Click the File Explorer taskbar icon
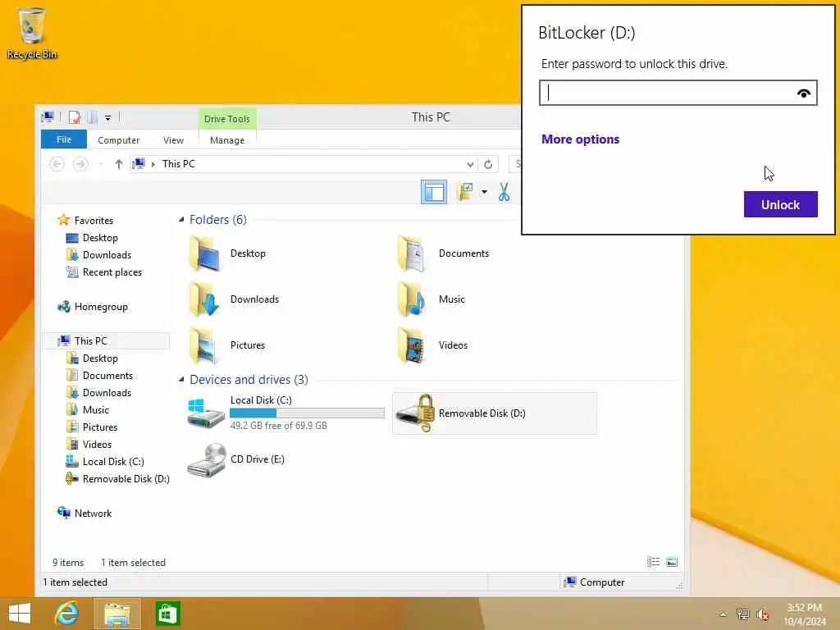The width and height of the screenshot is (840, 630). pyautogui.click(x=117, y=614)
